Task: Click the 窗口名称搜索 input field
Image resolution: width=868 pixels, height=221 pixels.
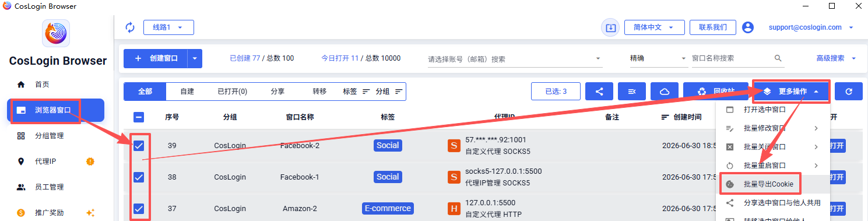Action: 730,59
